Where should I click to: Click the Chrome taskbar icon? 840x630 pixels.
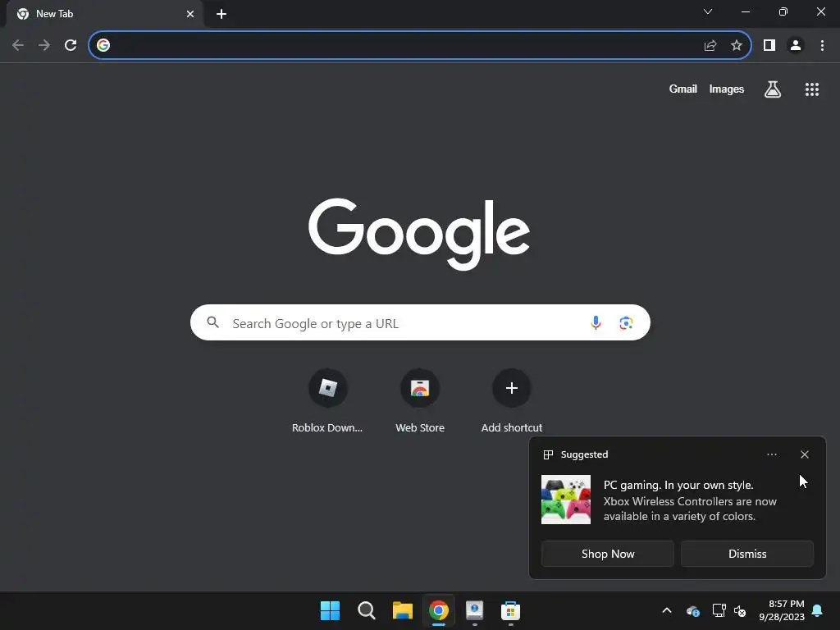point(439,610)
